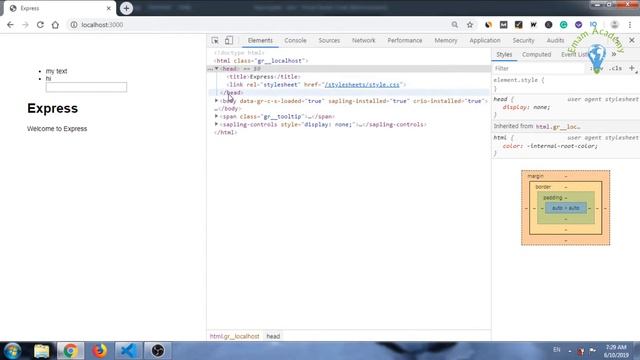Add a new style rule with plus button
Screen dimensions: 640x360
point(632,68)
